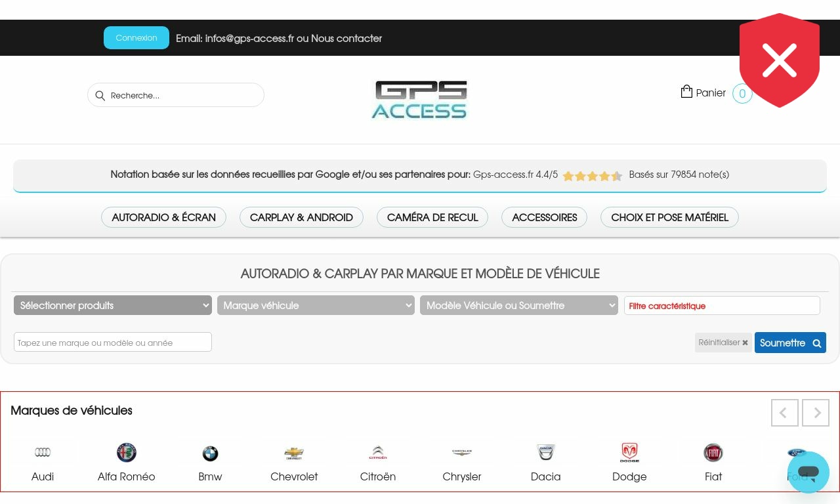Go to GPS Access logo homepage
The width and height of the screenshot is (840, 504).
tap(419, 100)
